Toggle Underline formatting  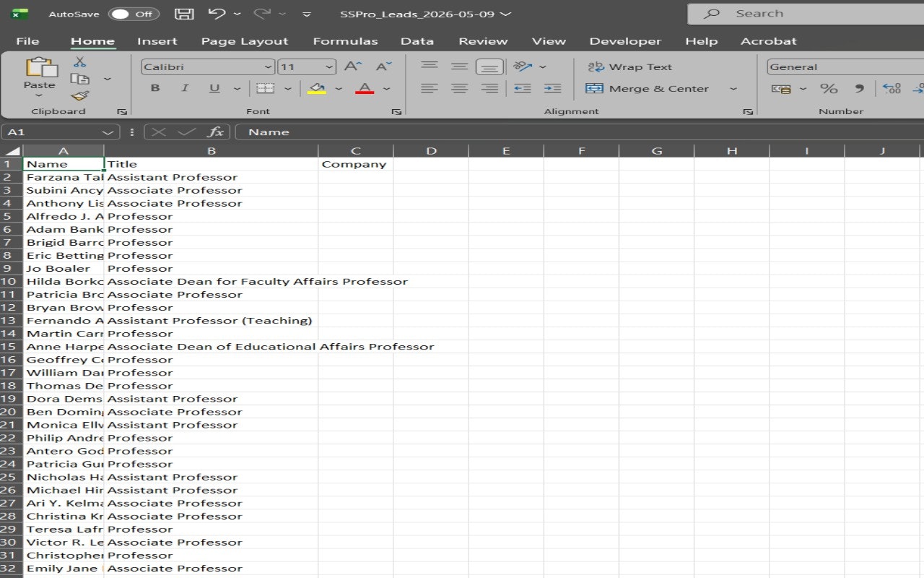pyautogui.click(x=214, y=88)
